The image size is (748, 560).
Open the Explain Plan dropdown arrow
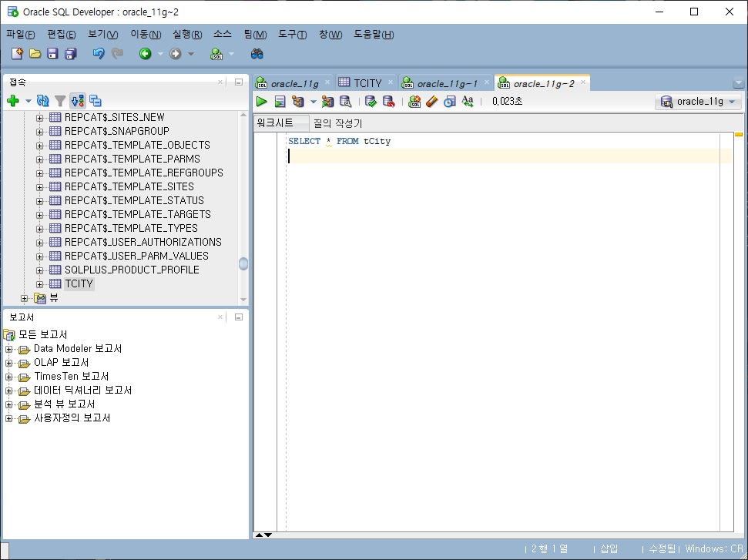314,102
